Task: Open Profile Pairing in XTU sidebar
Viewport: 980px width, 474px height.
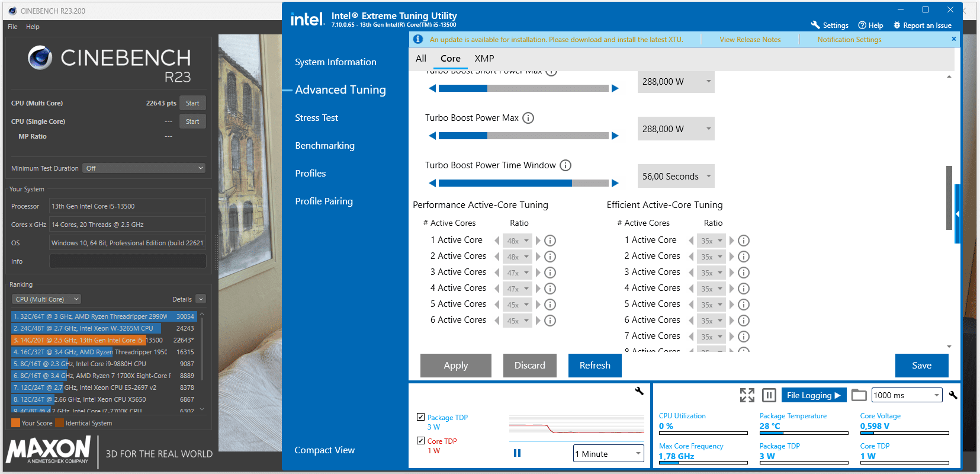Action: click(324, 201)
